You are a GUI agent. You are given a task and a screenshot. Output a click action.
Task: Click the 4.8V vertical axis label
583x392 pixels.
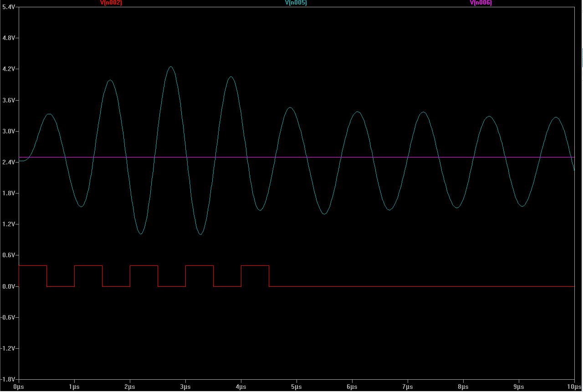9,38
